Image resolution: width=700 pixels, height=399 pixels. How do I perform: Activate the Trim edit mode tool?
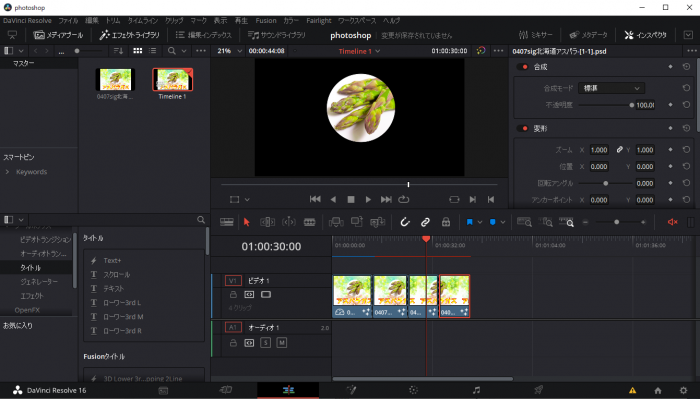[267, 222]
